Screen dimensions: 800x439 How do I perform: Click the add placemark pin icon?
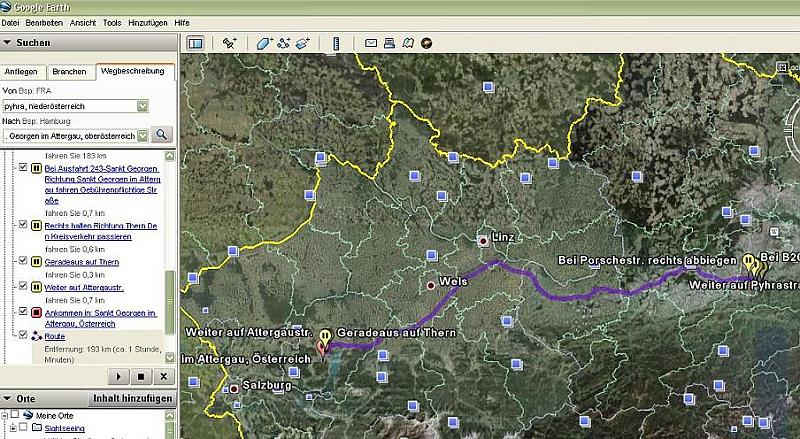pos(229,43)
